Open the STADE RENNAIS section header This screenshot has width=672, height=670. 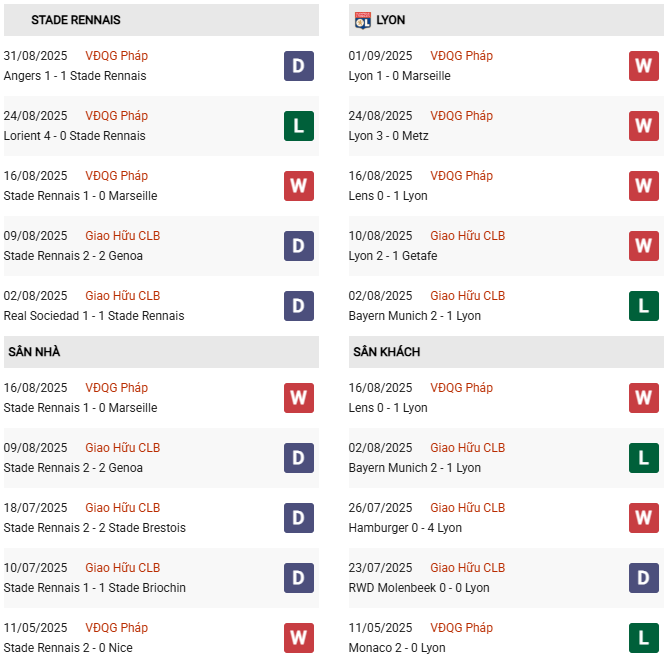[x=76, y=20]
